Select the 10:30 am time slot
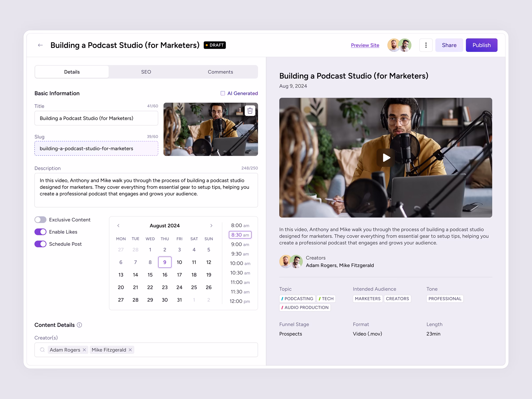Screen dimensions: 532x399 point(240,273)
